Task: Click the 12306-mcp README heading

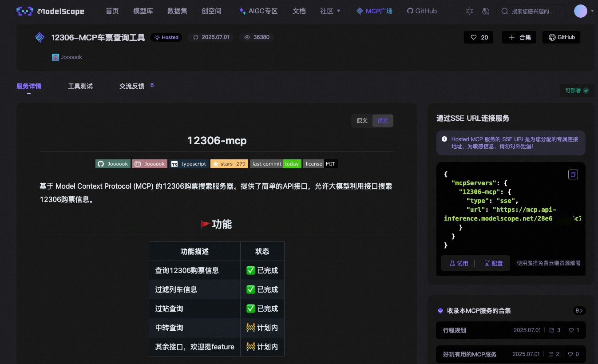Action: [x=217, y=141]
